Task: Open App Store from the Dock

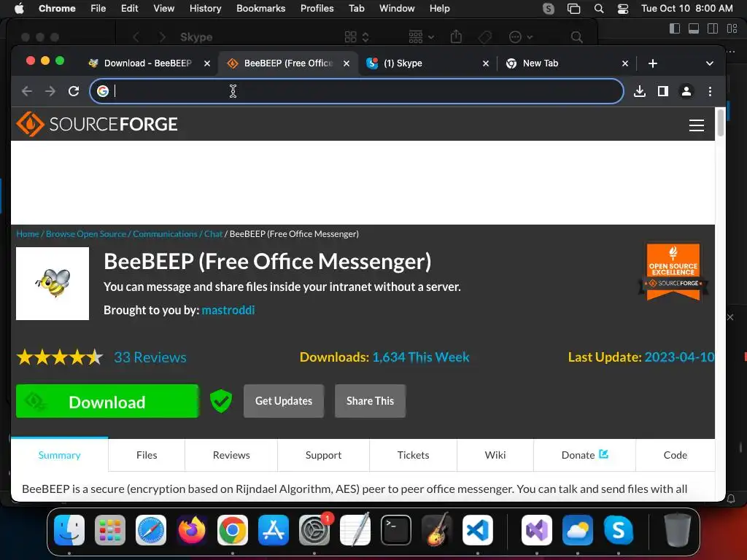Action: (x=274, y=530)
